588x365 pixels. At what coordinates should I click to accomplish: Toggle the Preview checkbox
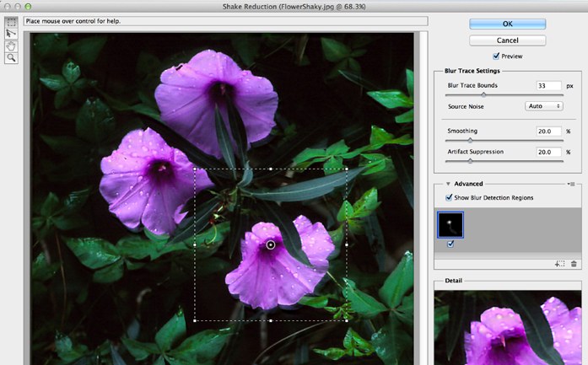(x=496, y=56)
